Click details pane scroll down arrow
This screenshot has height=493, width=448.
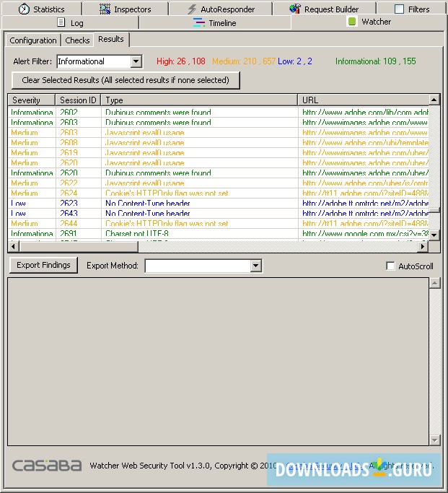click(x=434, y=440)
